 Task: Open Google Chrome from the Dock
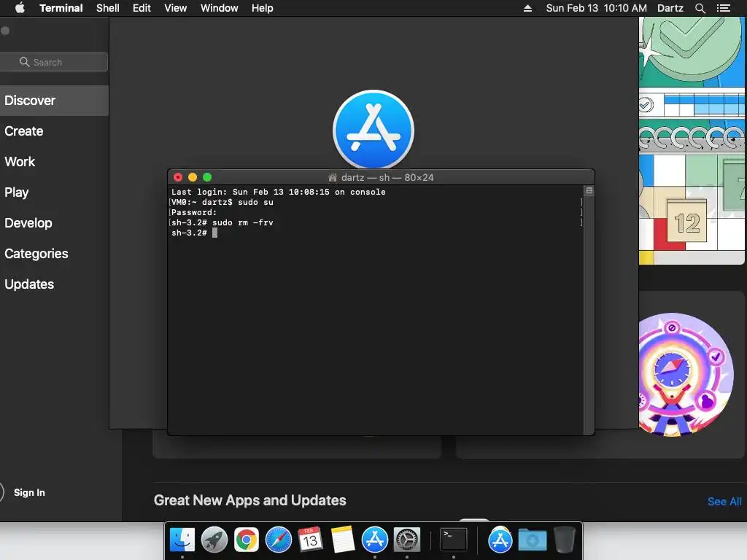click(247, 540)
